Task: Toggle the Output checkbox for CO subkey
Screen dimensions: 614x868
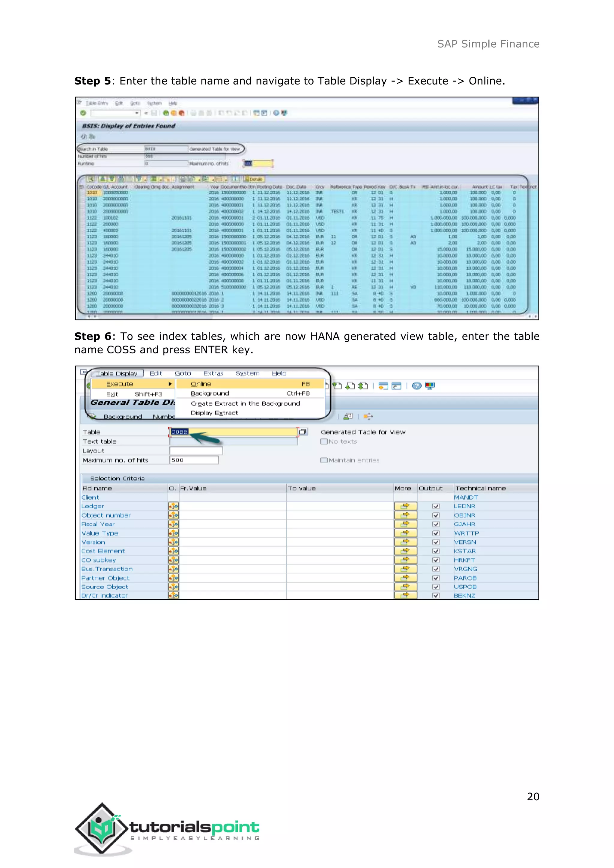Action: (436, 560)
